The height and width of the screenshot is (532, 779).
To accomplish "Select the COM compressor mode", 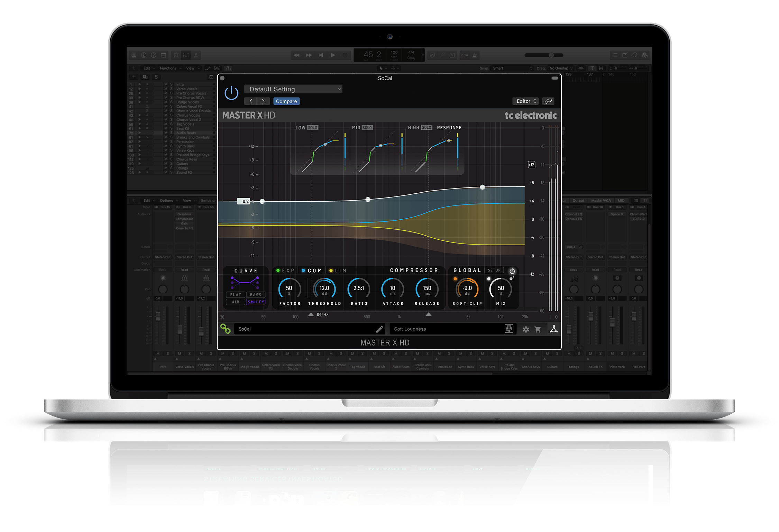I will [x=312, y=270].
